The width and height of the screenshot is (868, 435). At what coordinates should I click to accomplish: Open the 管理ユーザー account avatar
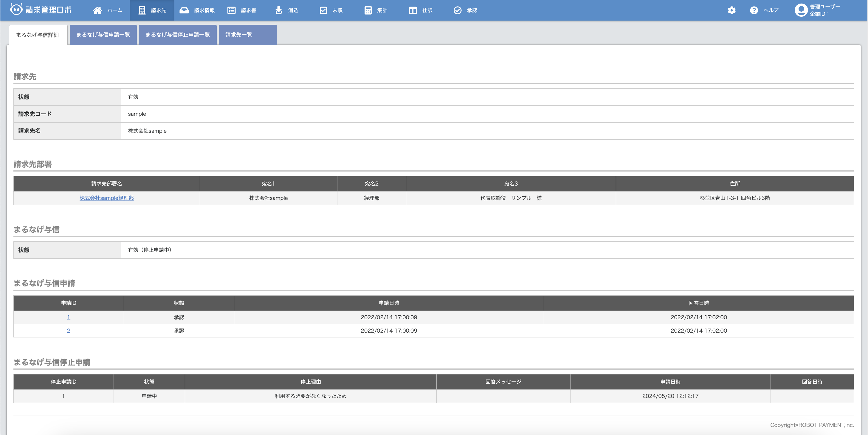point(801,10)
